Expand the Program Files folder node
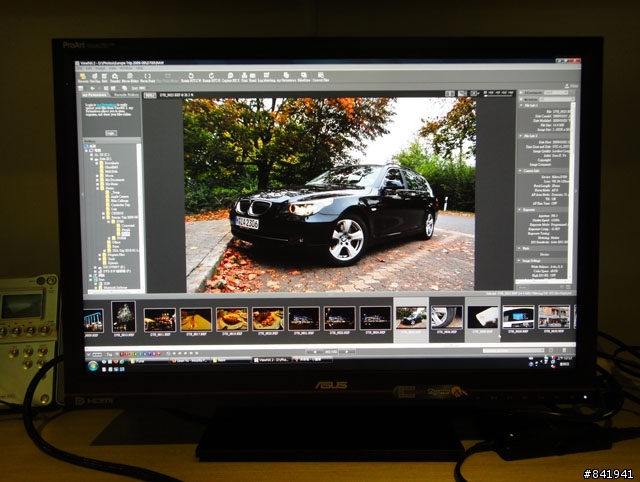Viewport: 640px width, 482px height. pos(100,255)
